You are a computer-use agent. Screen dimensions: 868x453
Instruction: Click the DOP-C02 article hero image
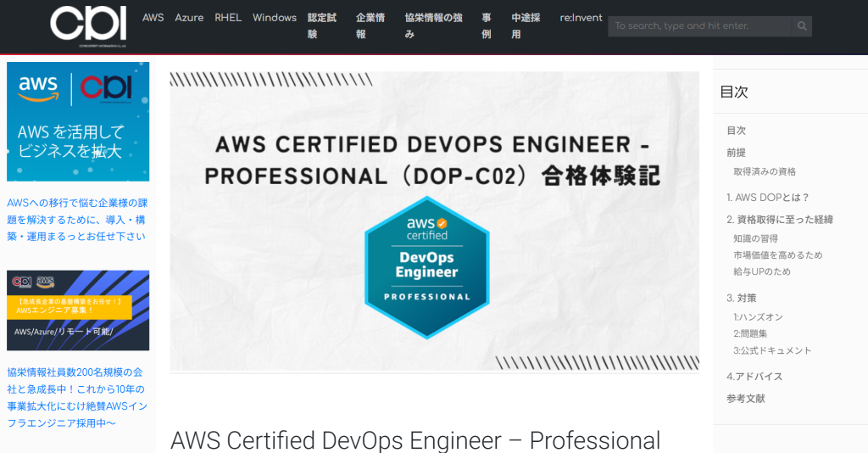pyautogui.click(x=435, y=221)
